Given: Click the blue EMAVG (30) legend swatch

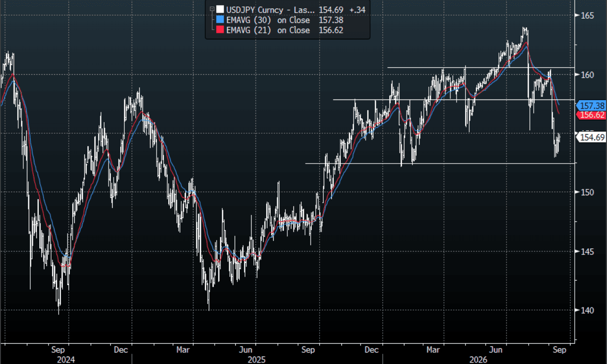Looking at the screenshot, I should click(220, 20).
